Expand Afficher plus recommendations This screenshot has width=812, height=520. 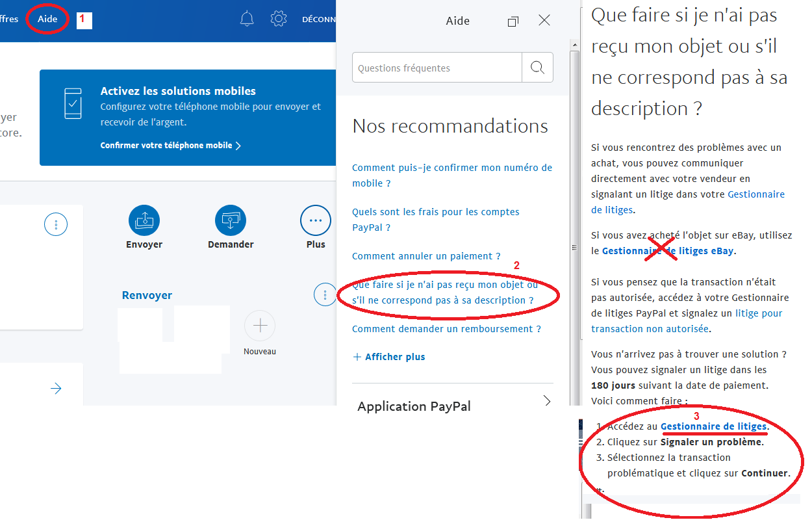[389, 357]
